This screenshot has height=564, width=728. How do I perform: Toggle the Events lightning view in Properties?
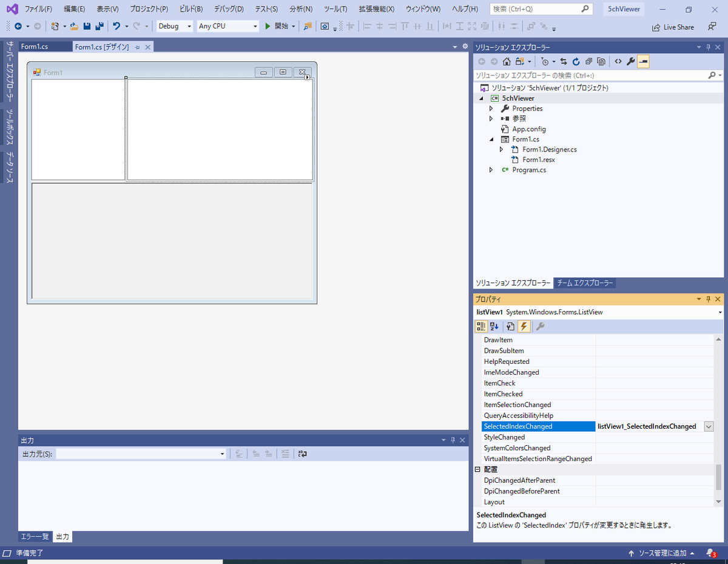(x=524, y=326)
